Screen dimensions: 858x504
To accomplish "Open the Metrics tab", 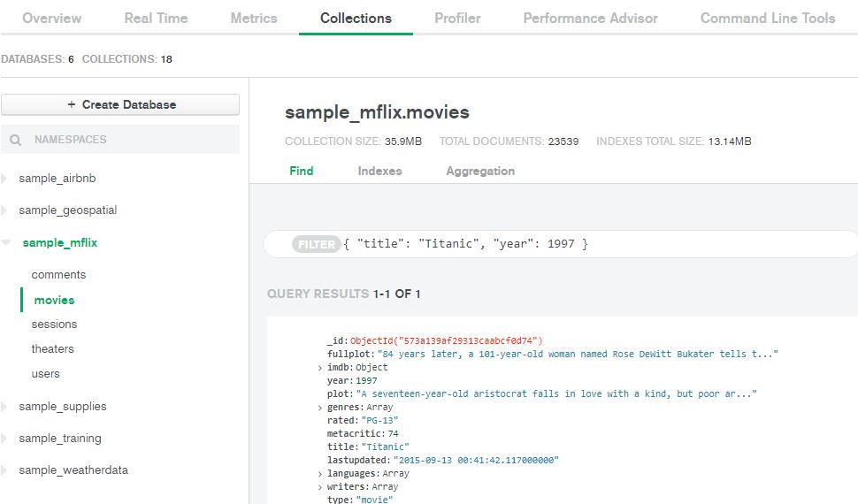I will (254, 18).
